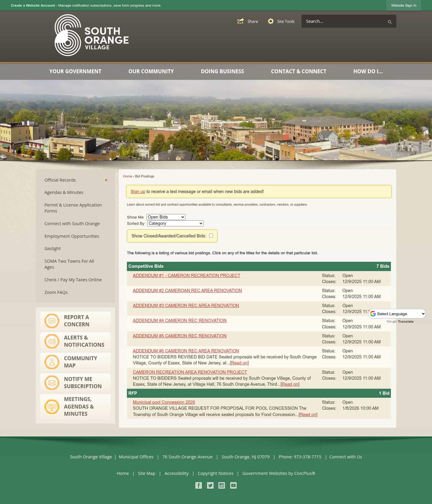
Task: Click the Official Records sidebar item
Action: pos(60,180)
